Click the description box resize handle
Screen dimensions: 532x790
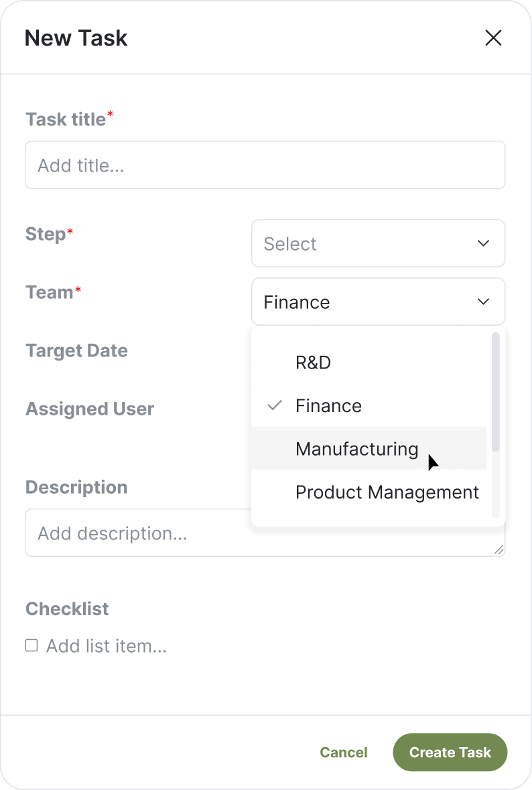(x=498, y=550)
